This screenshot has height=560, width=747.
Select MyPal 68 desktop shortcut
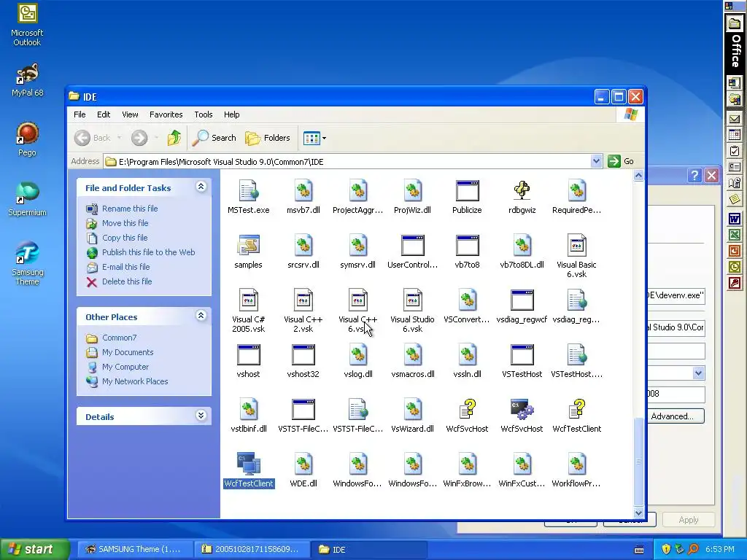pyautogui.click(x=27, y=79)
